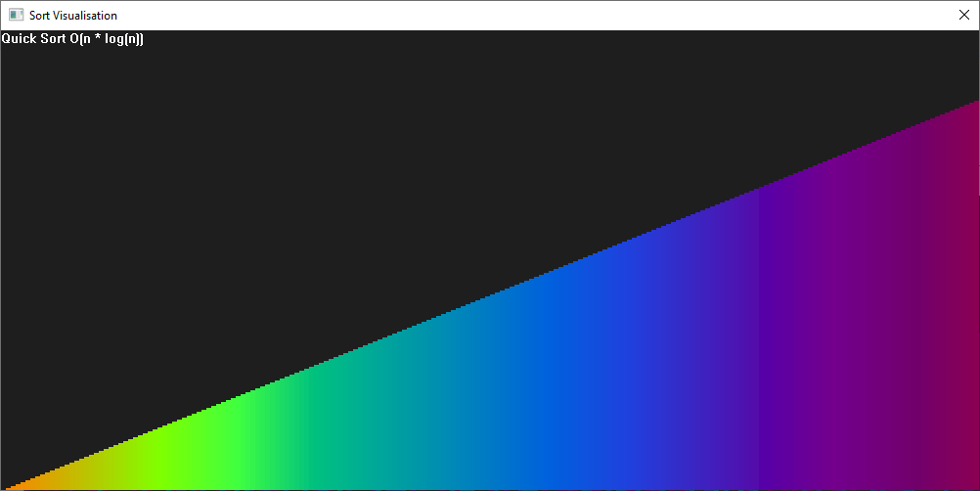
Task: Click the tallest bar at the right edge
Action: [x=976, y=293]
